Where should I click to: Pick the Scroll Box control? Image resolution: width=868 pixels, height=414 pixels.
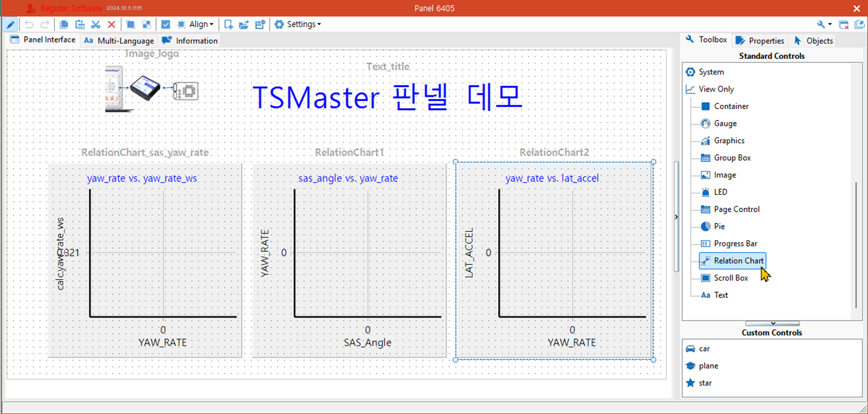[724, 278]
